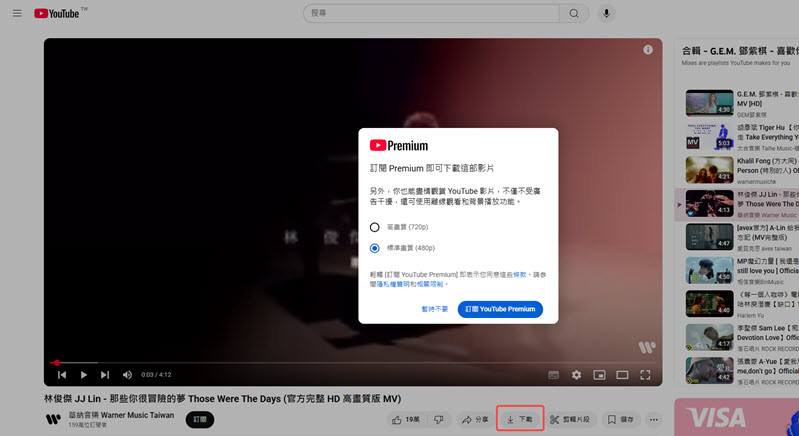Click the download button
Viewport: 799px width, 436px height.
point(520,419)
